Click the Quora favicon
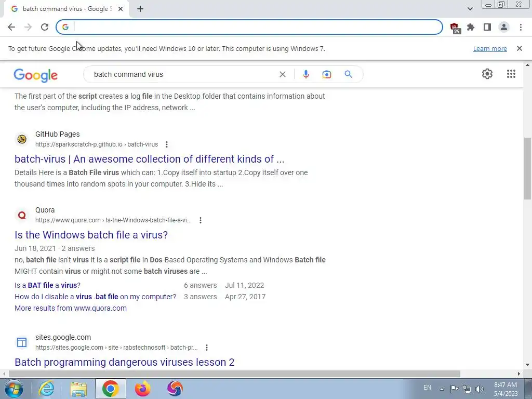The width and height of the screenshot is (532, 399). 22,215
